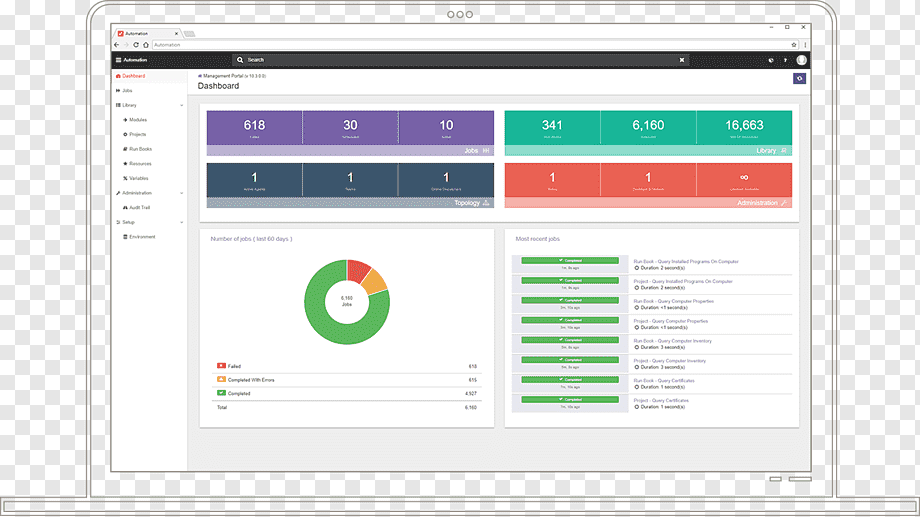Collapse the Library section chevron
Viewport: 920px width, 517px height.
point(181,106)
